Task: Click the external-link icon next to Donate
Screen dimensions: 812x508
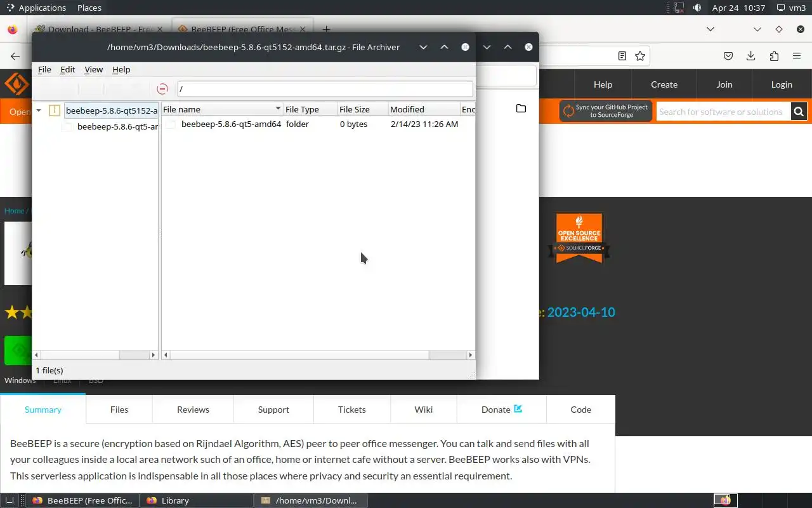Action: (518, 409)
